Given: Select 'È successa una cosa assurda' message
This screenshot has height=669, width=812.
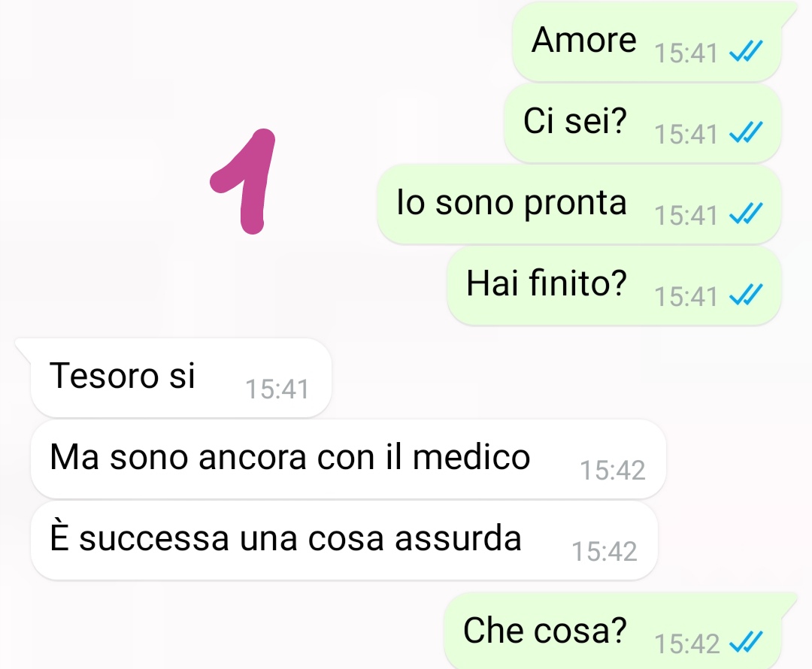Looking at the screenshot, I should [x=344, y=540].
